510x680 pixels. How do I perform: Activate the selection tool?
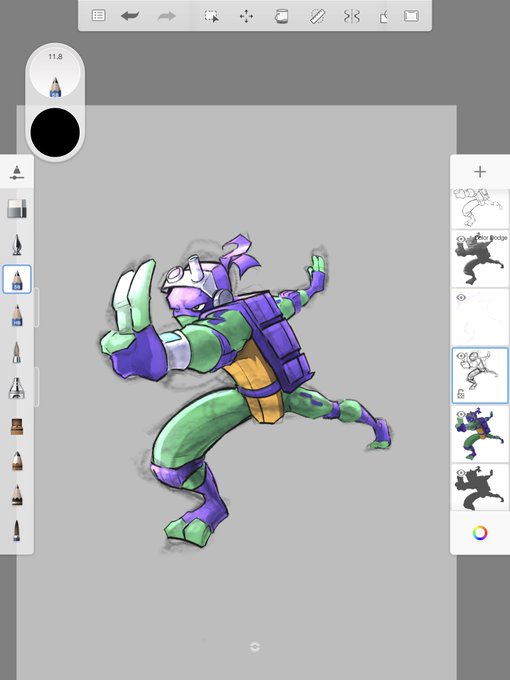[x=211, y=16]
